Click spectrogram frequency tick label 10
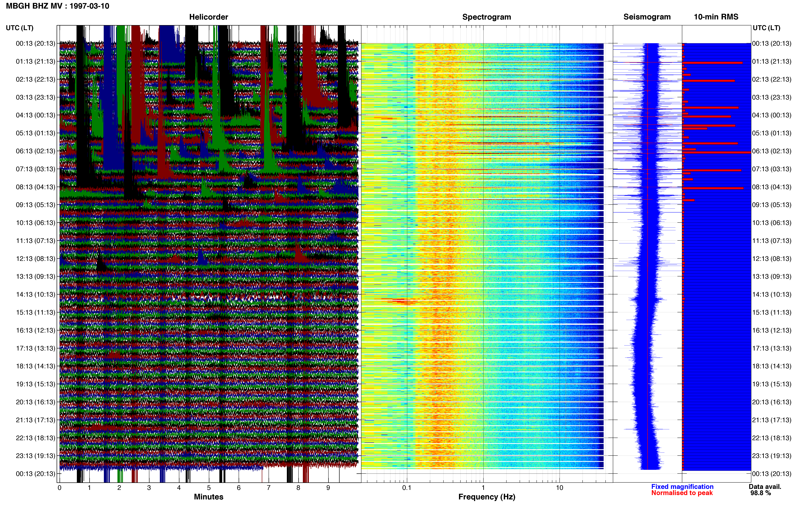 (x=559, y=488)
